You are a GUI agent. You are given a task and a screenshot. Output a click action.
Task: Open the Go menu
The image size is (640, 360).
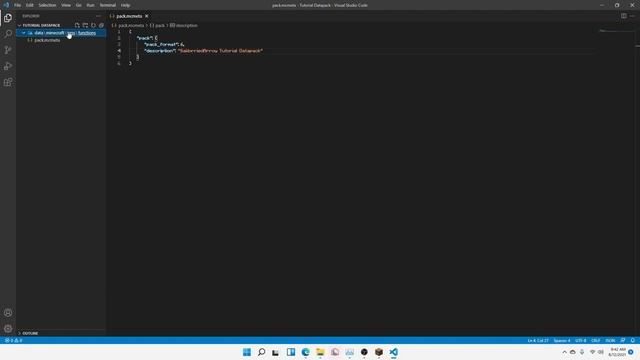point(78,5)
